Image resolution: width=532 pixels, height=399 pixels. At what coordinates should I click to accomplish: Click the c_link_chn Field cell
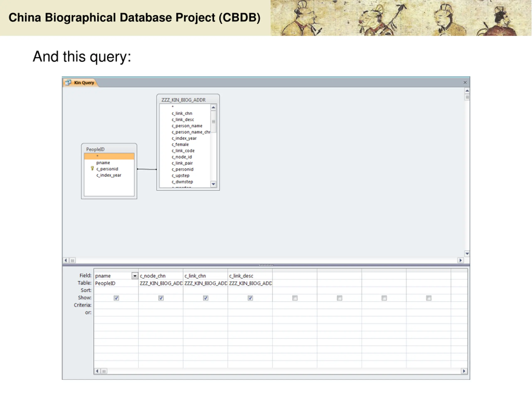coord(205,276)
